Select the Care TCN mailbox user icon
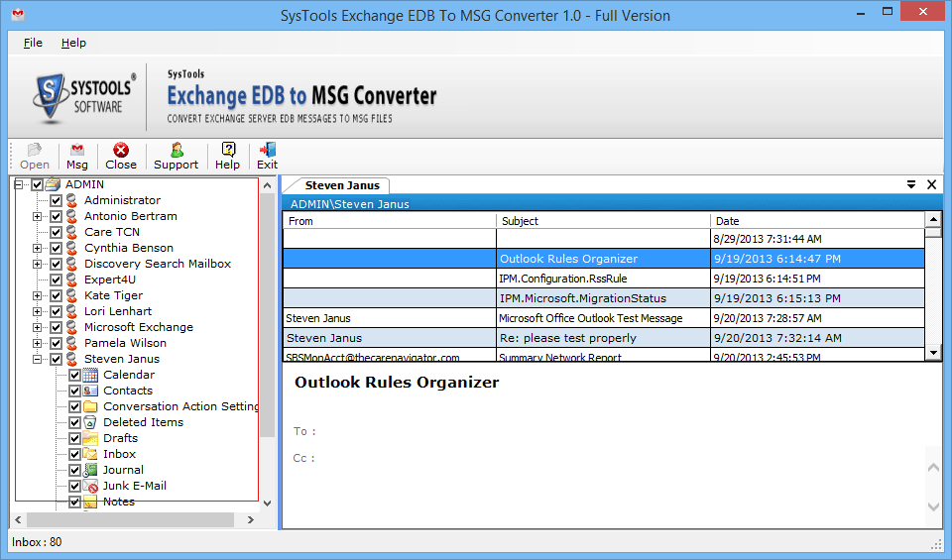Image resolution: width=952 pixels, height=560 pixels. [x=72, y=231]
